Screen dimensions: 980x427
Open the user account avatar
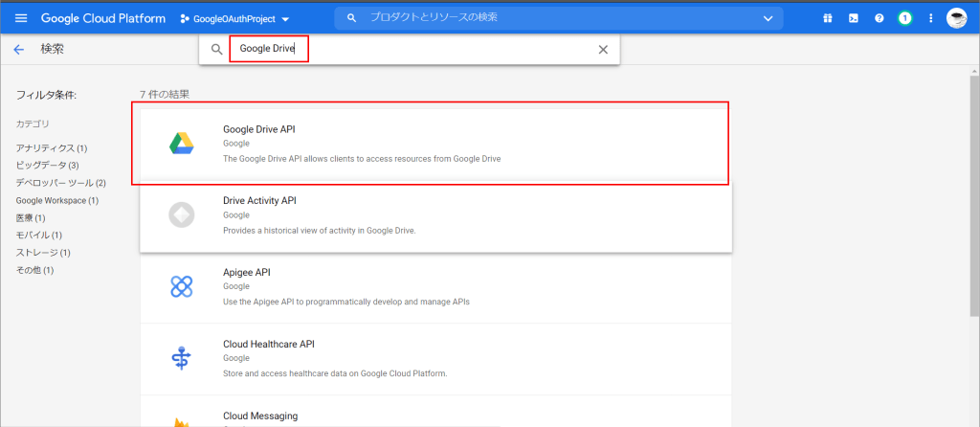(956, 19)
